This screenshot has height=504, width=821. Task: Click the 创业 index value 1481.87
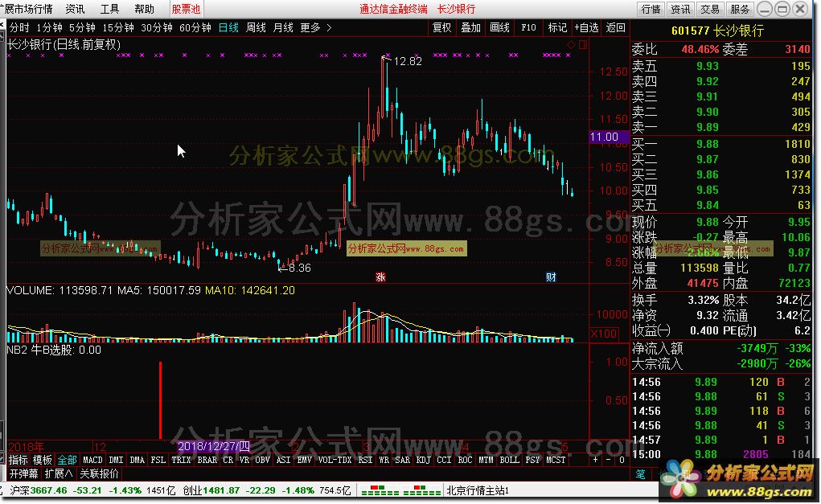[221, 490]
